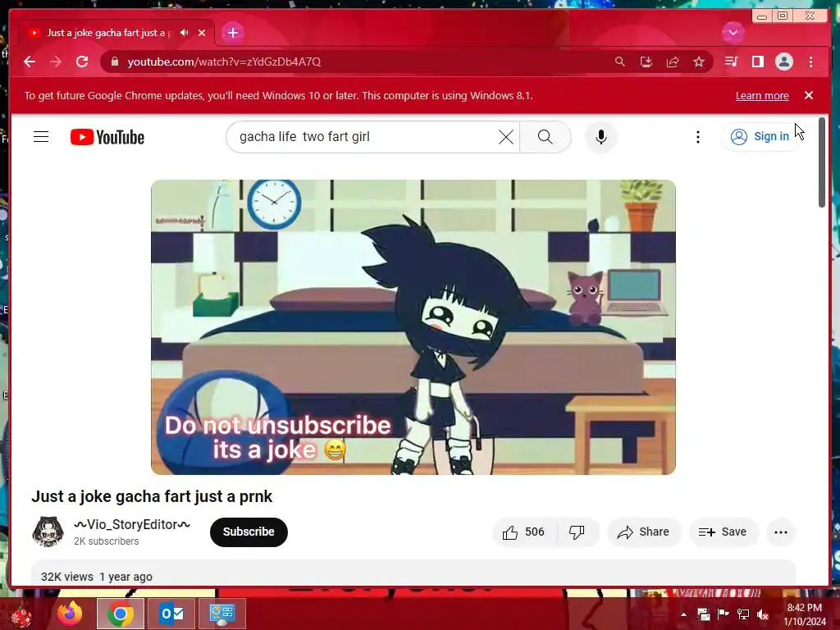Click the video title text
Viewport: 840px width, 630px height.
click(x=152, y=496)
